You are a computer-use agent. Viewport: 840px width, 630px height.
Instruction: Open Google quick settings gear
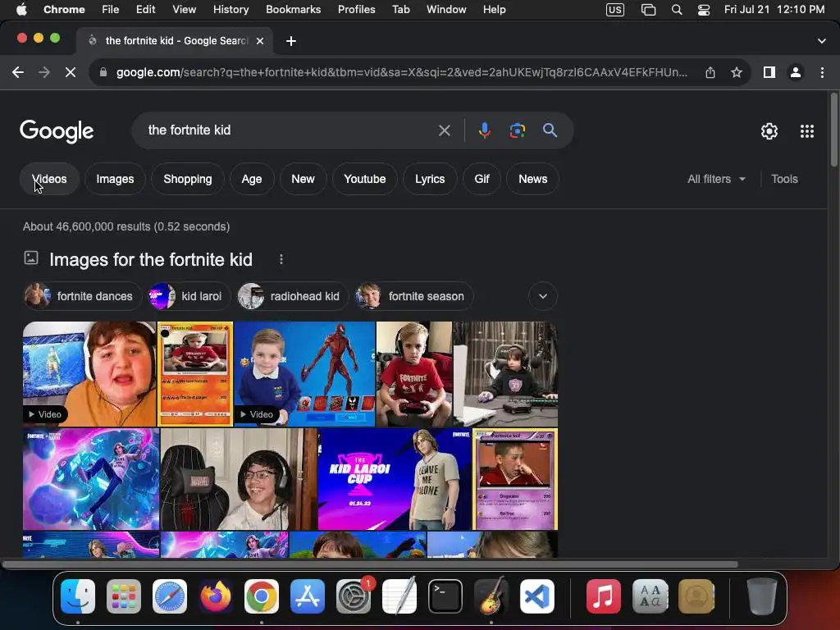769,131
